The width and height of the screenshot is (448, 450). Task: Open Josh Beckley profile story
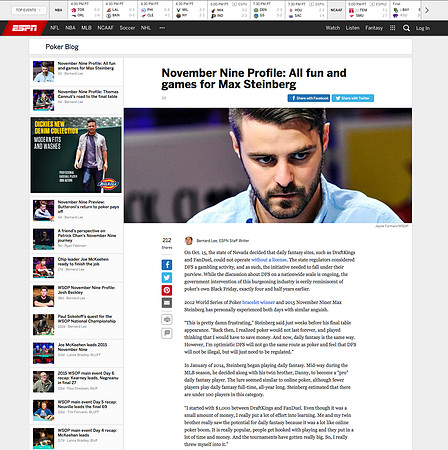(86, 290)
